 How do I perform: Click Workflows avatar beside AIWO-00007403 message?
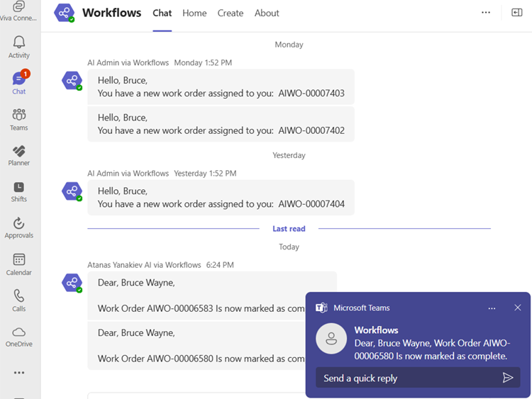click(x=72, y=81)
